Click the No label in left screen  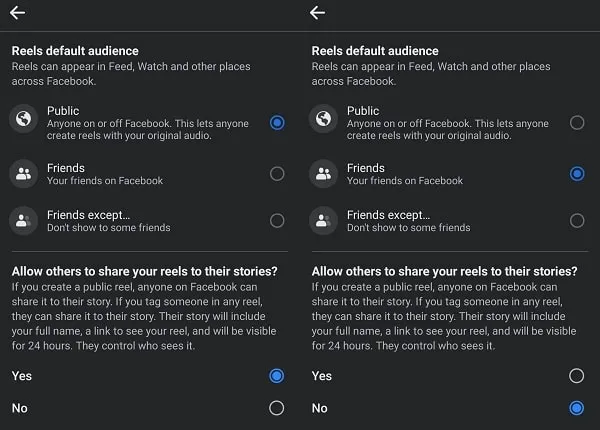20,408
